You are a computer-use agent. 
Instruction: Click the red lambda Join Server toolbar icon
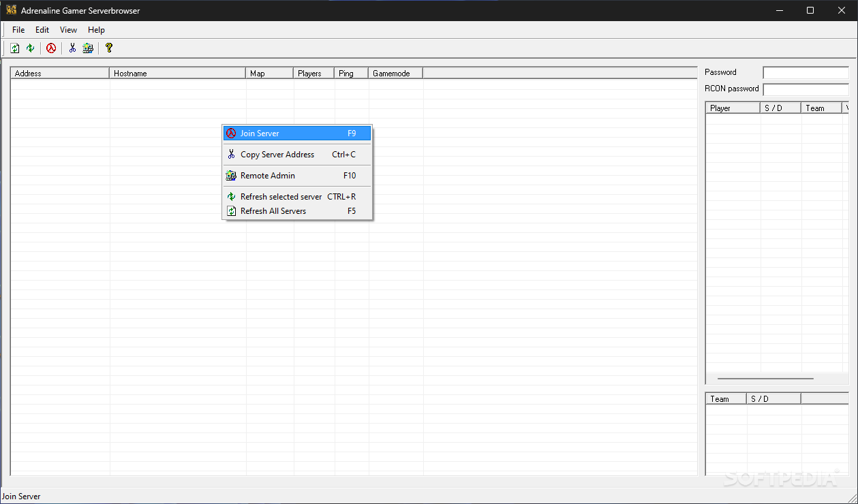point(51,48)
